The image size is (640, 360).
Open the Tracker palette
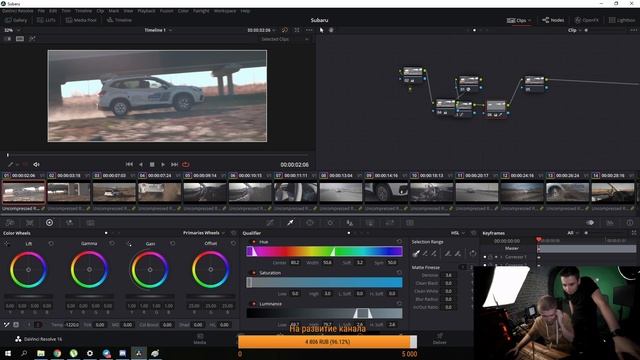(x=330, y=223)
